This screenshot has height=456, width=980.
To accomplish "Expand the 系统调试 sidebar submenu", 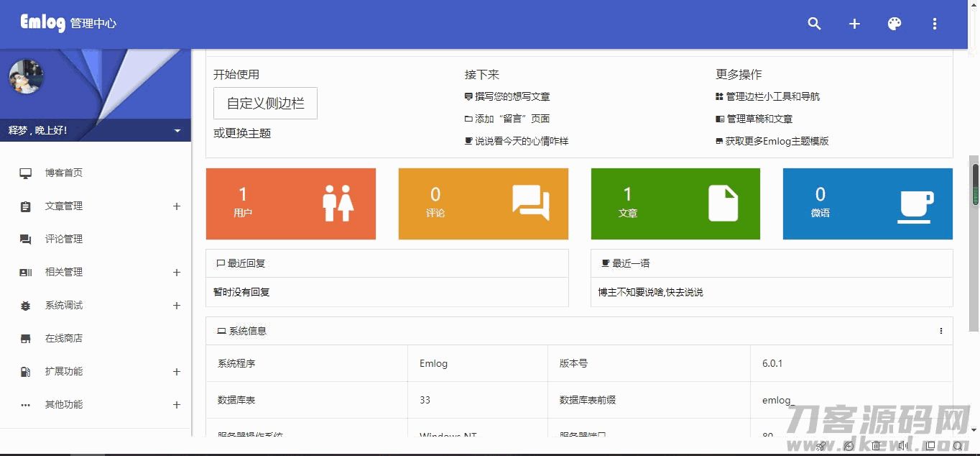I will [177, 306].
